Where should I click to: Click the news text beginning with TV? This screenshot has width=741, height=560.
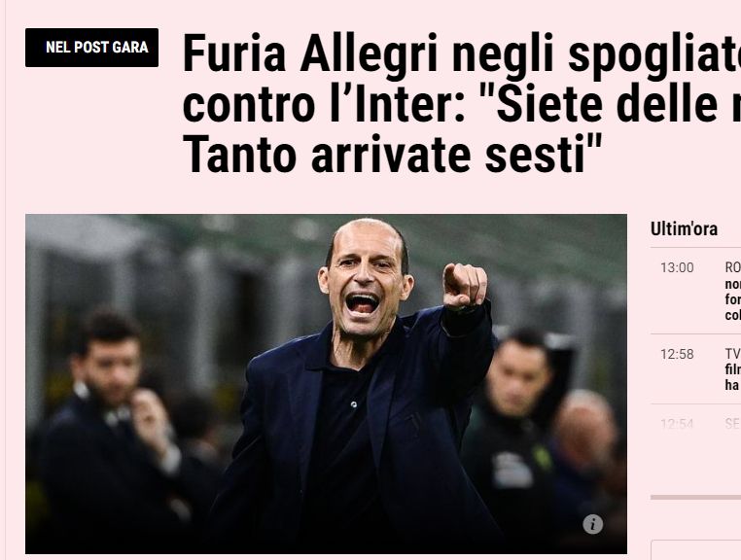click(733, 369)
